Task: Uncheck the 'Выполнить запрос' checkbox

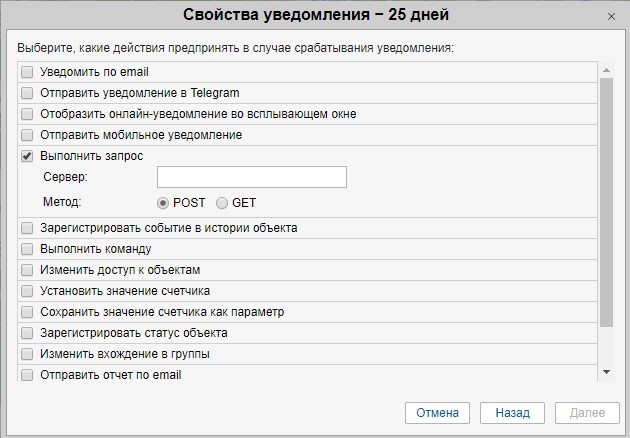Action: click(27, 156)
